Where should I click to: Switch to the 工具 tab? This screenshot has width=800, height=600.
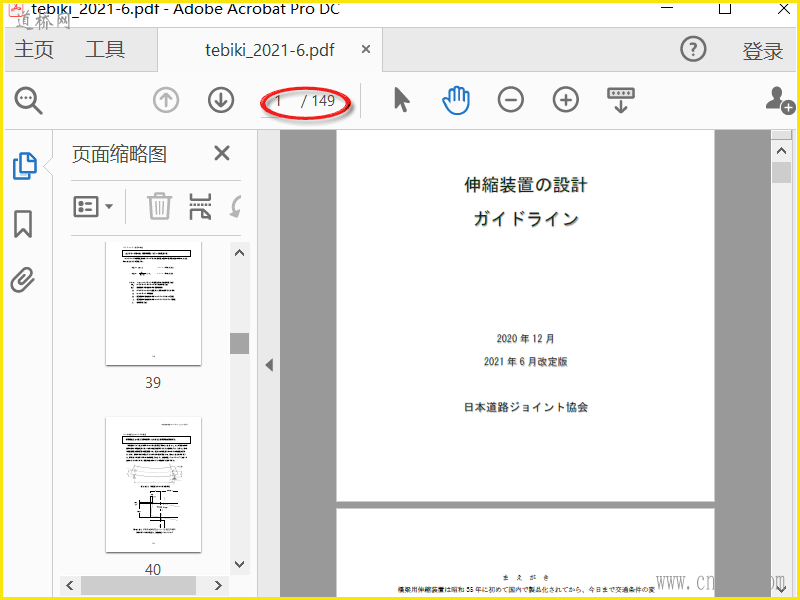coord(105,49)
